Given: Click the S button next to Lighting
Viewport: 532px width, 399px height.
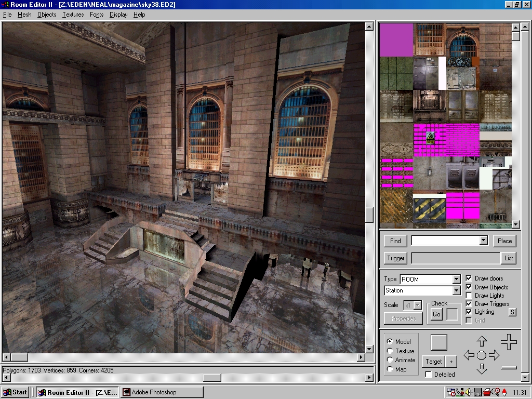Looking at the screenshot, I should (512, 312).
